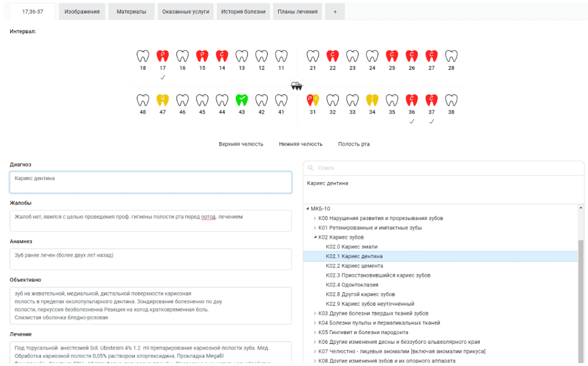Toggle checkmark under tooth 36
This screenshot has height=366, width=588.
click(x=412, y=121)
